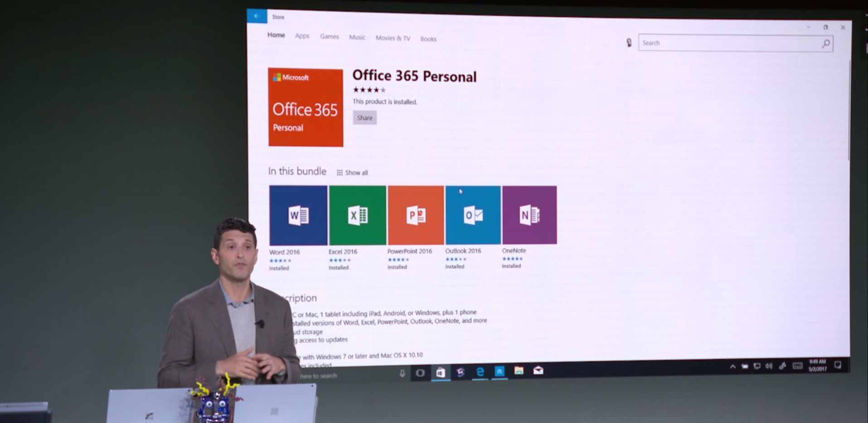Click the 'Installed' status under Word 2016
Viewport: 868px width, 423px height.
279,268
